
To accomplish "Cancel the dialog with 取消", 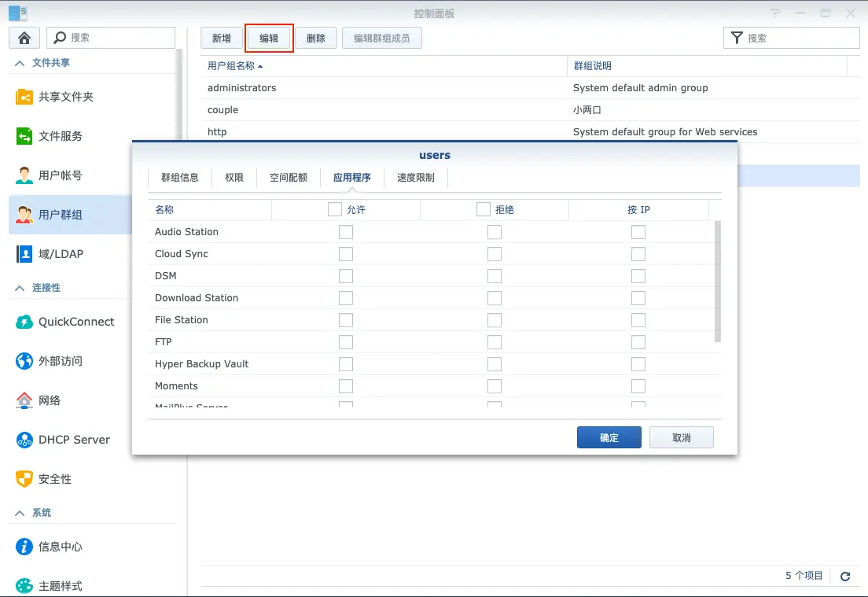I will coord(682,437).
